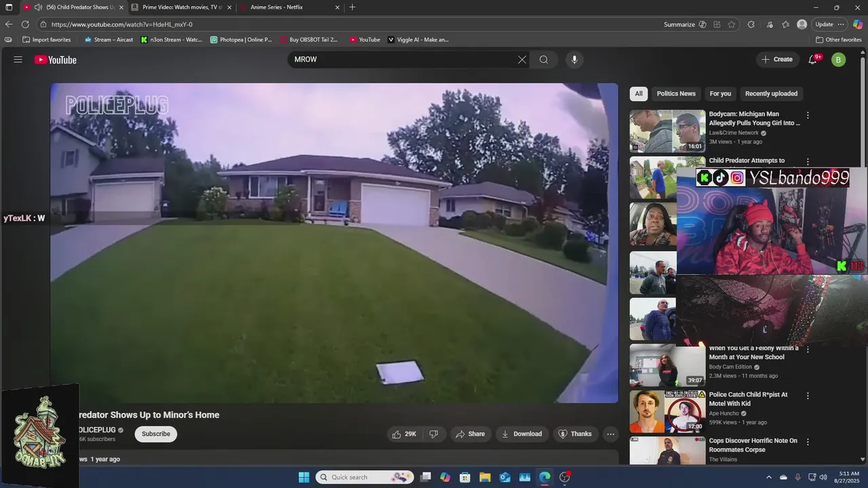This screenshot has width=868, height=488.
Task: Open the volume speaker tray icon
Action: pyautogui.click(x=823, y=477)
